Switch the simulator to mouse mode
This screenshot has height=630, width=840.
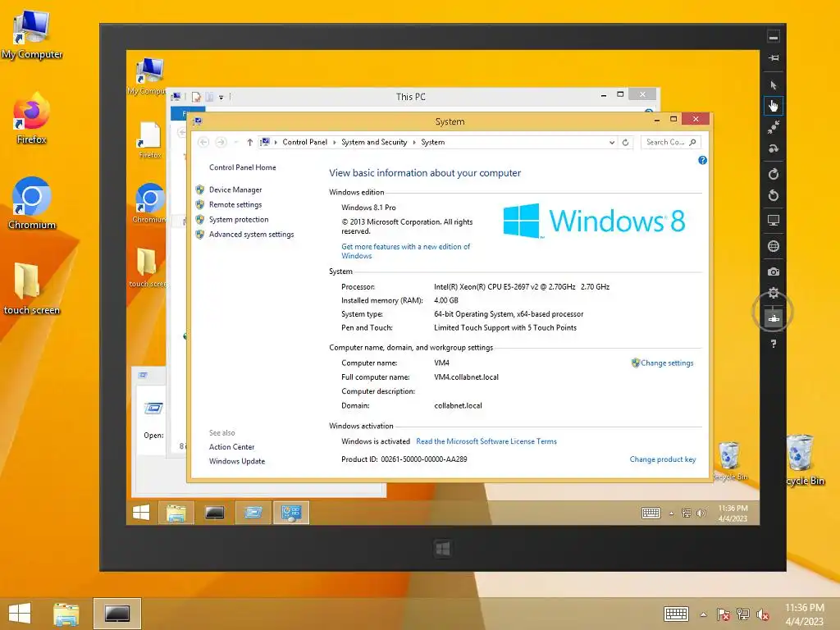(x=773, y=84)
